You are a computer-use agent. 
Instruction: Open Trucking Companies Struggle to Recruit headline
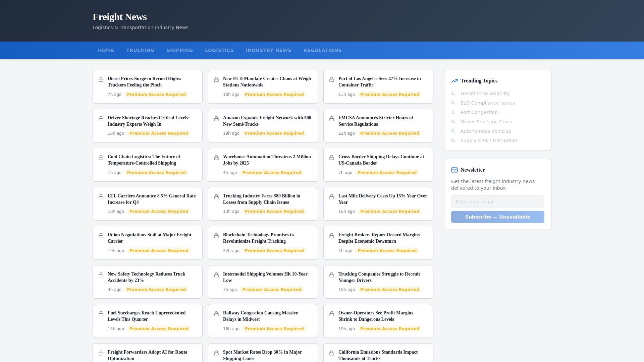[379, 277]
